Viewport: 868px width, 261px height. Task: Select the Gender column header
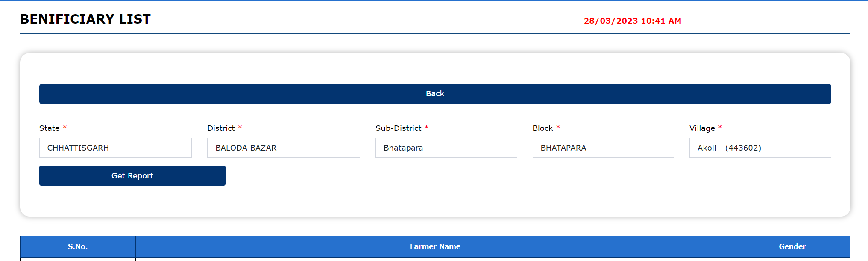pos(792,246)
